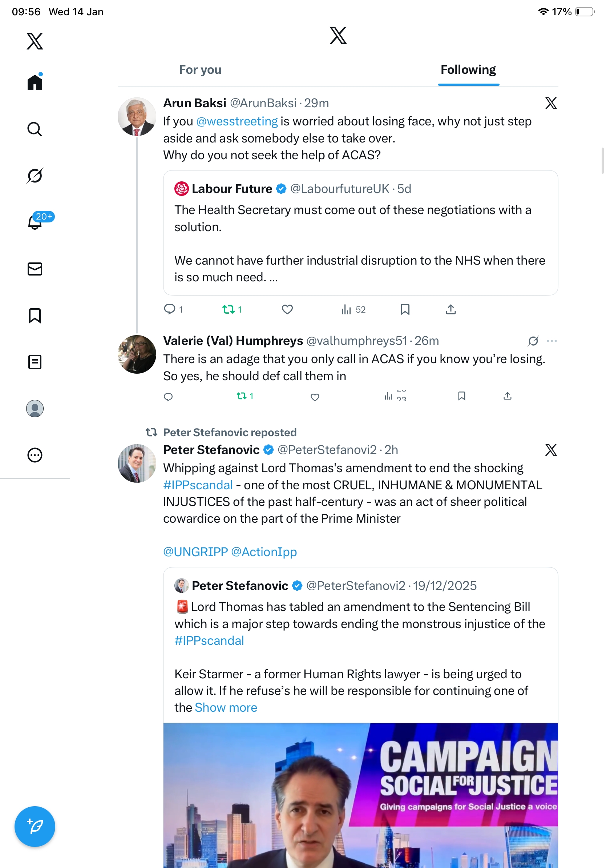This screenshot has width=606, height=868.
Task: Expand quoted post with Show more
Action: (x=226, y=708)
